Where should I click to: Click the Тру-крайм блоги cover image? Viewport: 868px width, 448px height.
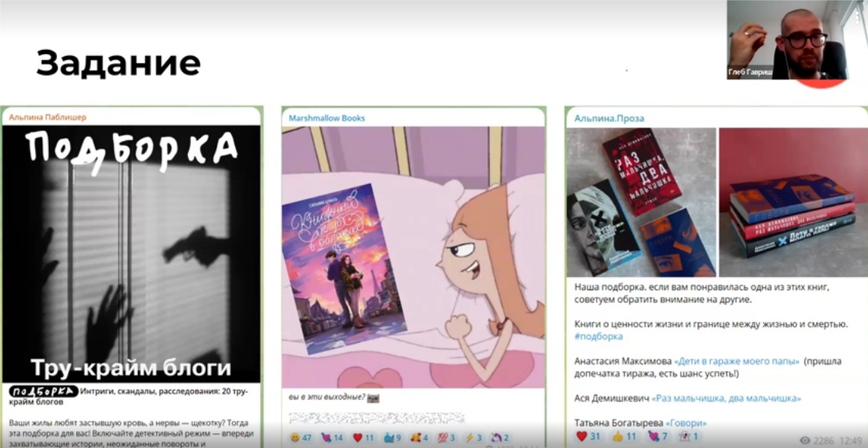(x=131, y=254)
